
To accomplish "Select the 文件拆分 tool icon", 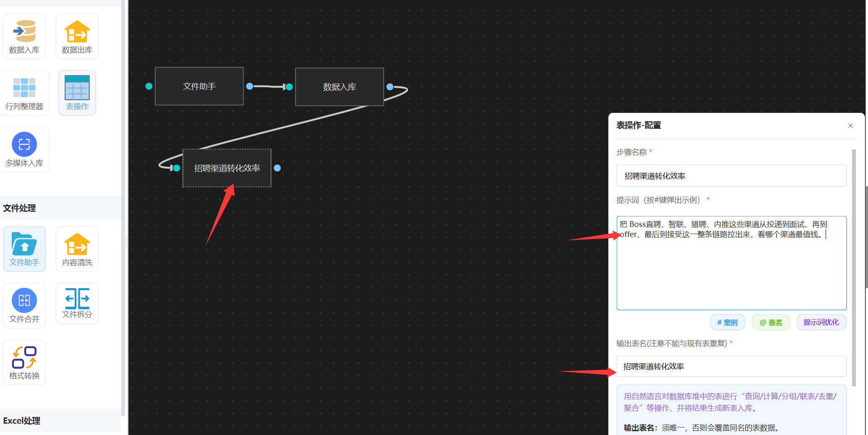I will click(77, 303).
